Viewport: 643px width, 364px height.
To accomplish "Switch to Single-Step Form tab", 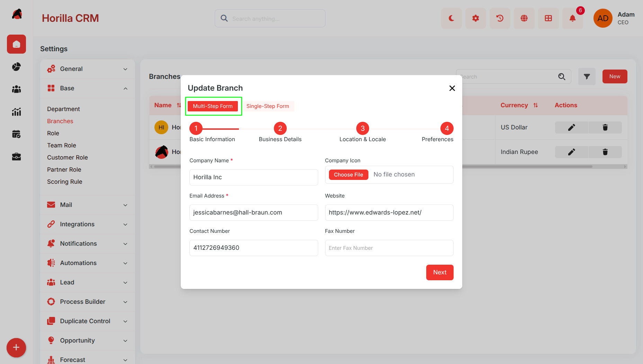I will [x=268, y=106].
